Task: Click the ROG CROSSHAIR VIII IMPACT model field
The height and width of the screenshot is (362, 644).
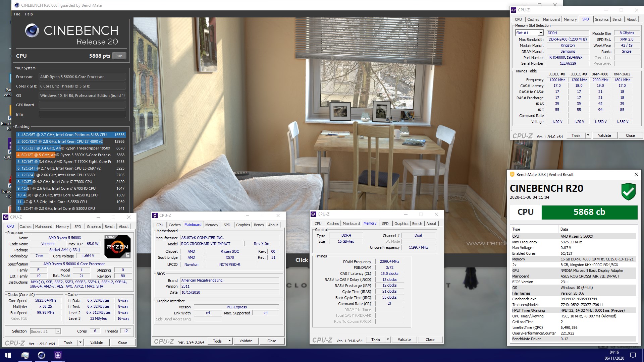Action: [211, 244]
